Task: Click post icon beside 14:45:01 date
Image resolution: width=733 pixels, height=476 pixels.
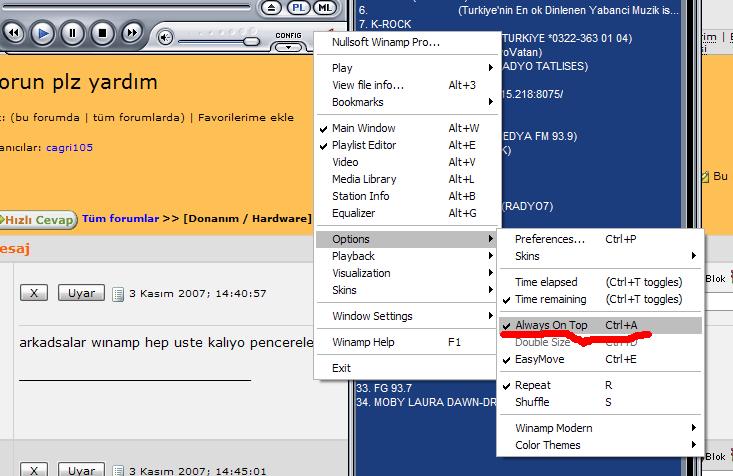Action: [118, 470]
